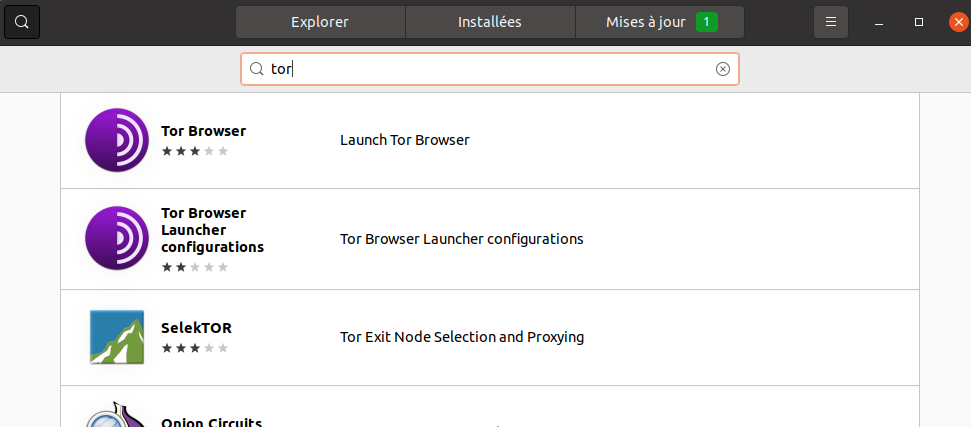Open the Tor Browser title entry

tap(203, 131)
